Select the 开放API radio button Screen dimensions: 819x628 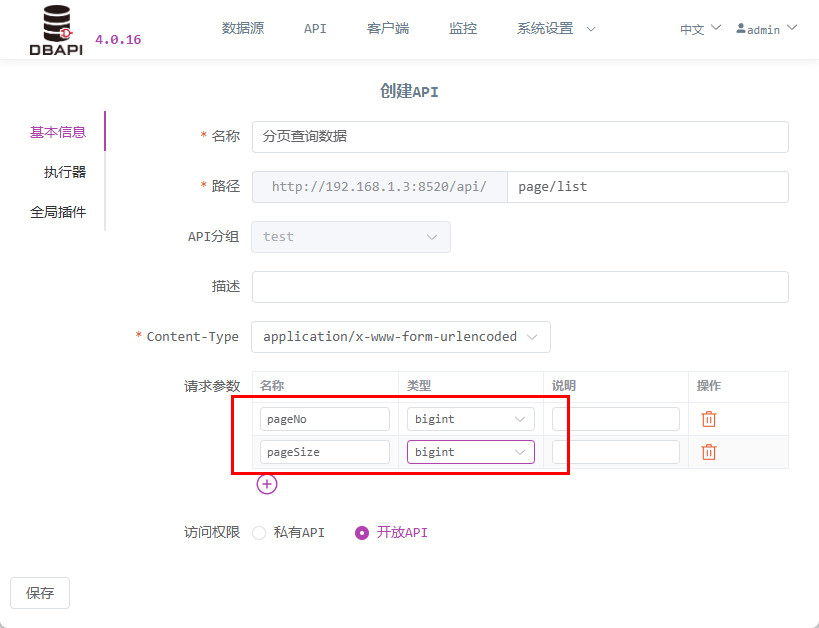(x=361, y=533)
